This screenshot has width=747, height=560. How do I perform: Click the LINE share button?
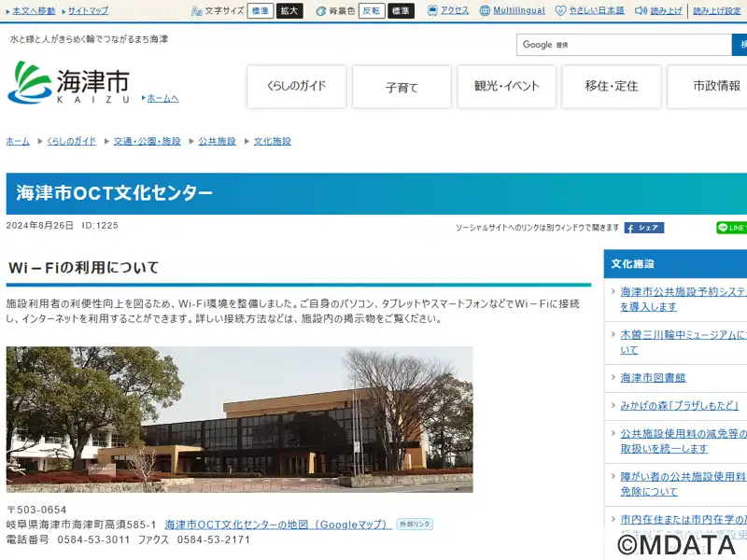732,228
